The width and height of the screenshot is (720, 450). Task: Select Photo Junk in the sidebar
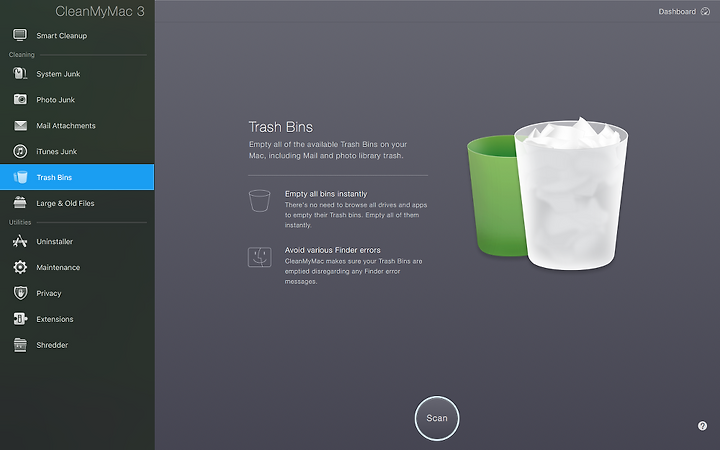(56, 100)
